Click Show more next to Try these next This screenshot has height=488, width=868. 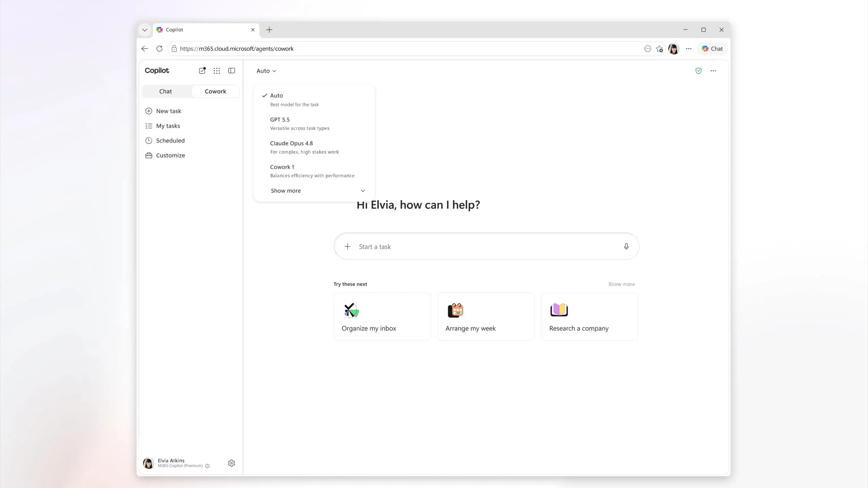(x=621, y=284)
